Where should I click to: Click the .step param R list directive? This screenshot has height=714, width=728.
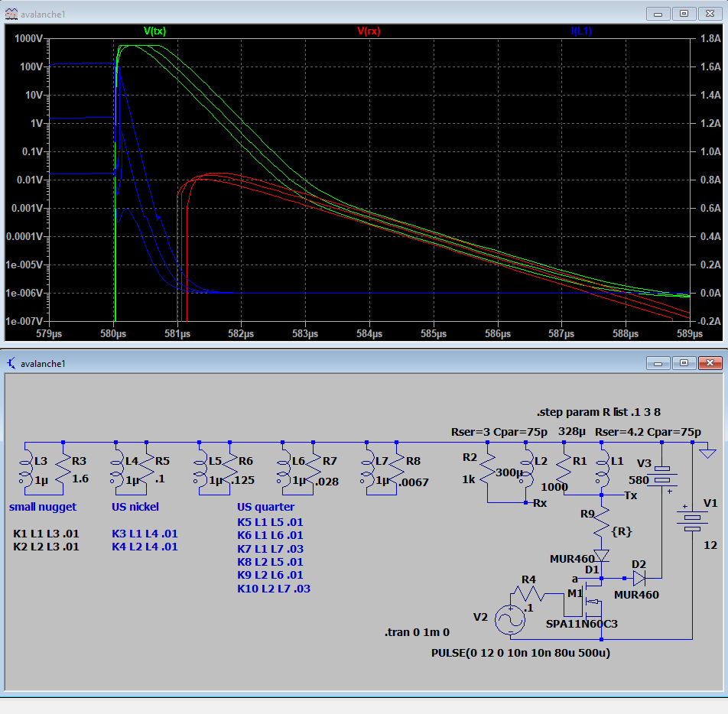click(598, 412)
